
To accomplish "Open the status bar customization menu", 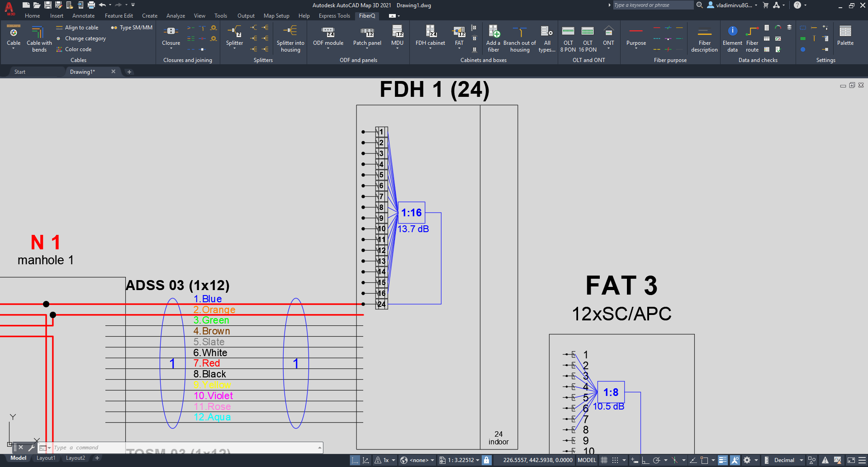I will click(862, 460).
